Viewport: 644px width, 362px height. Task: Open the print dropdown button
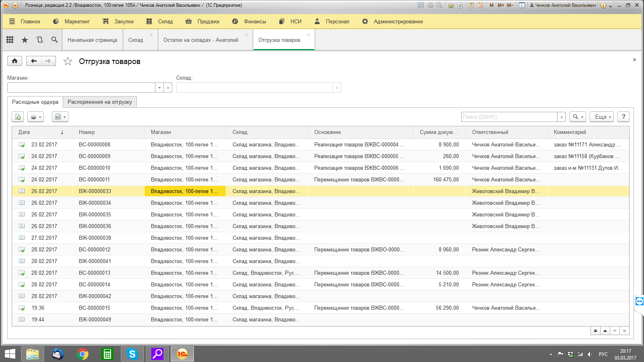click(x=35, y=117)
